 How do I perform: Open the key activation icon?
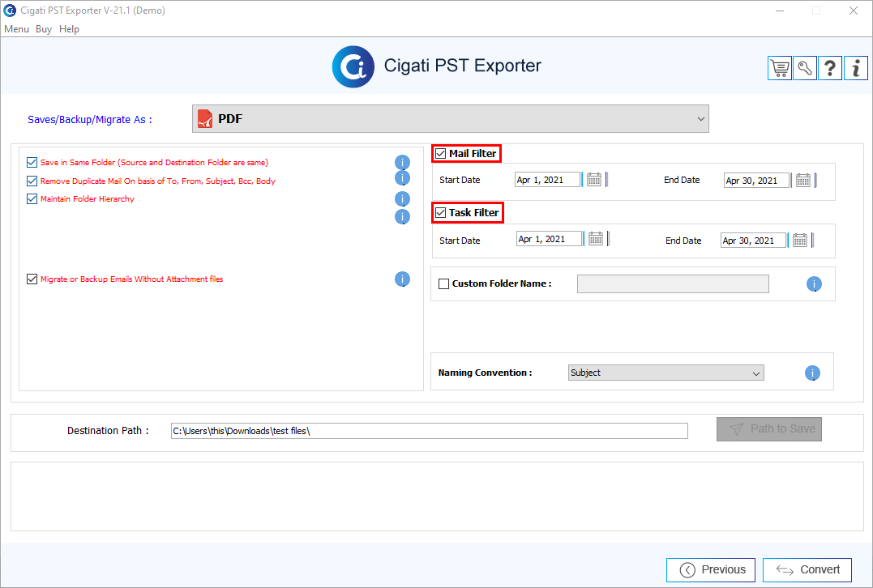pos(805,68)
